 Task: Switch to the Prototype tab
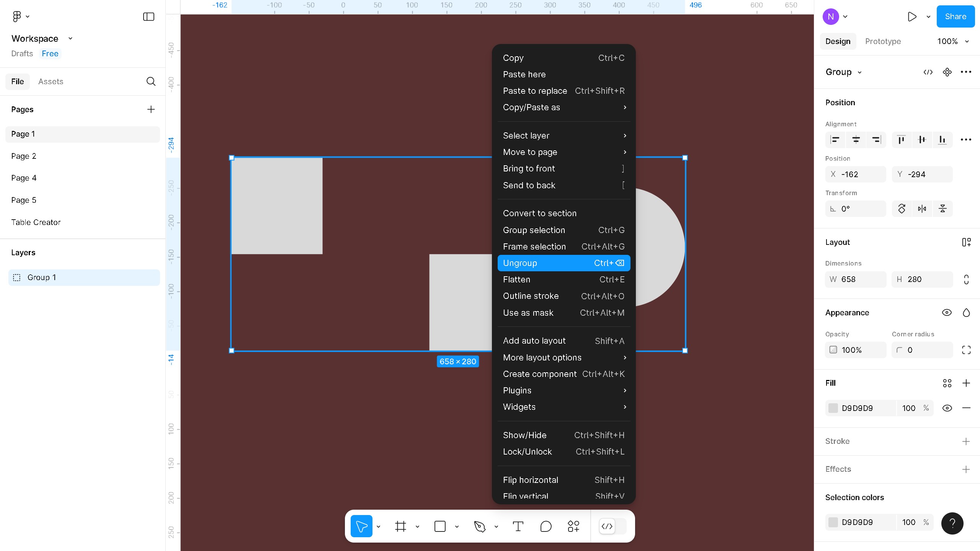(883, 41)
